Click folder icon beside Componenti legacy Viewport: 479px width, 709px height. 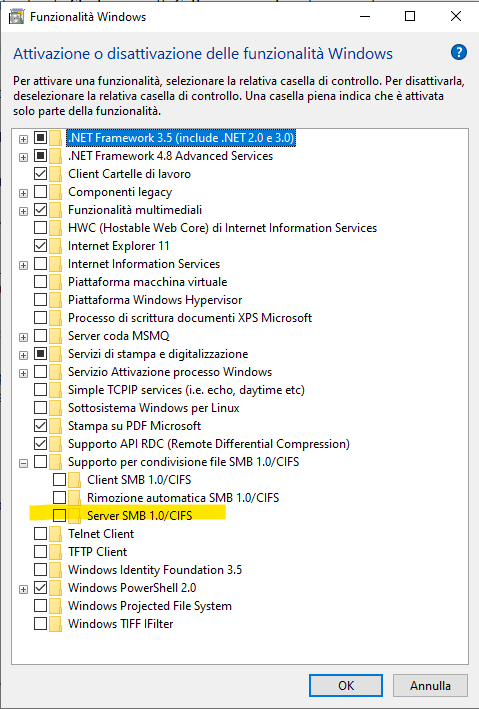click(x=56, y=192)
